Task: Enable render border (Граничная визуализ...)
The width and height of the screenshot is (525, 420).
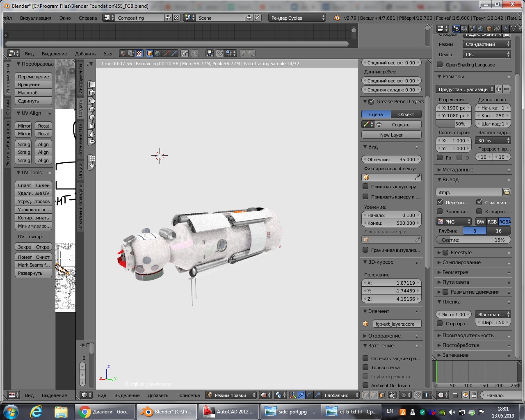Action: click(x=365, y=250)
